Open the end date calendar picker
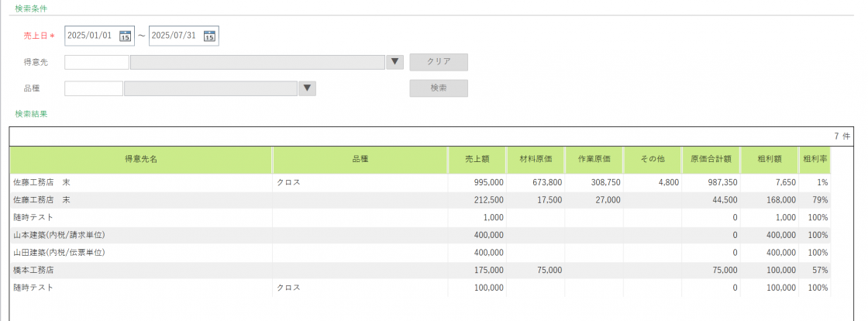 tap(209, 36)
